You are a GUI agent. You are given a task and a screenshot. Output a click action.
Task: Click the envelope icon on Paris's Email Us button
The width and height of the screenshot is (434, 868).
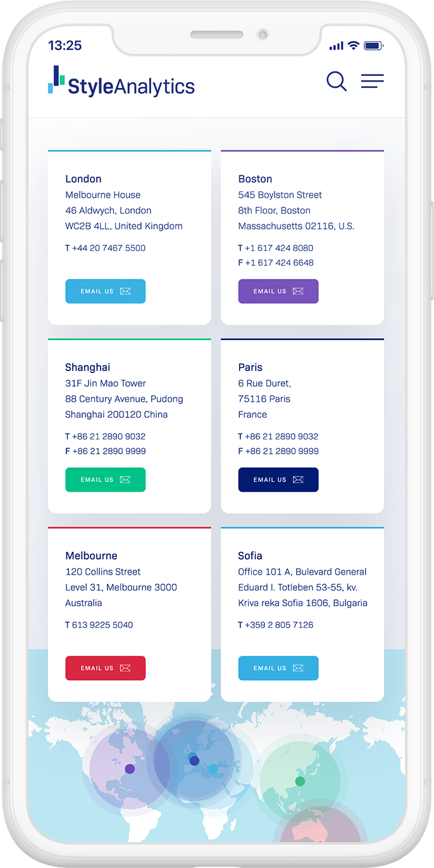pos(297,480)
